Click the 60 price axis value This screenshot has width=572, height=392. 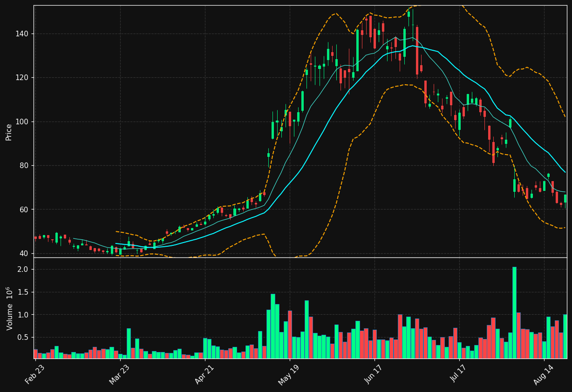pos(24,210)
